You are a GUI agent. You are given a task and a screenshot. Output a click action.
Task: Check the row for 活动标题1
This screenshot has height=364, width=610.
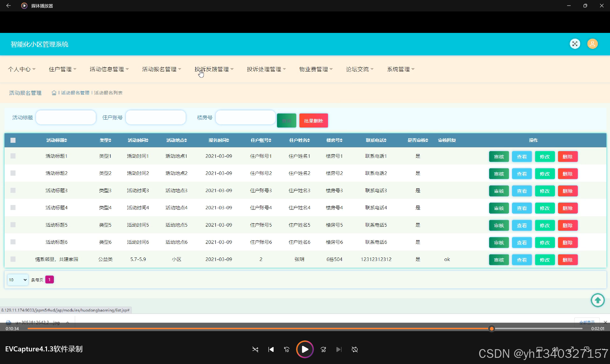[13, 156]
